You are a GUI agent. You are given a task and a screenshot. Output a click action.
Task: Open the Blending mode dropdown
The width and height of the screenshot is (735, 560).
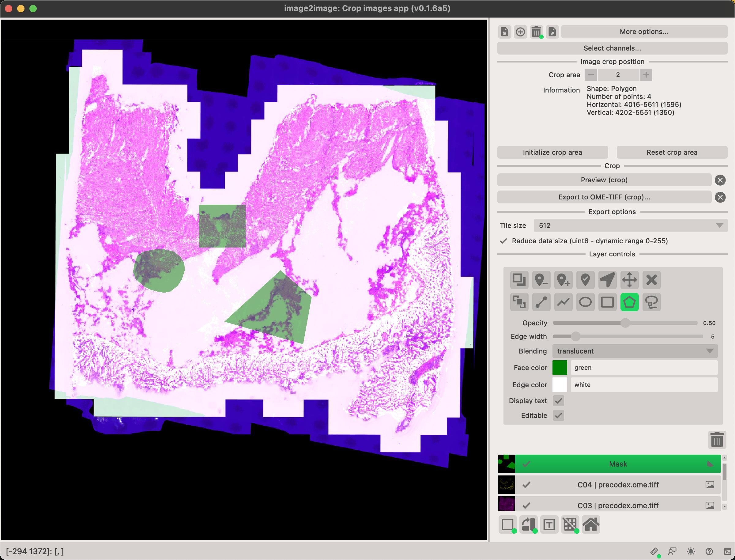(634, 351)
